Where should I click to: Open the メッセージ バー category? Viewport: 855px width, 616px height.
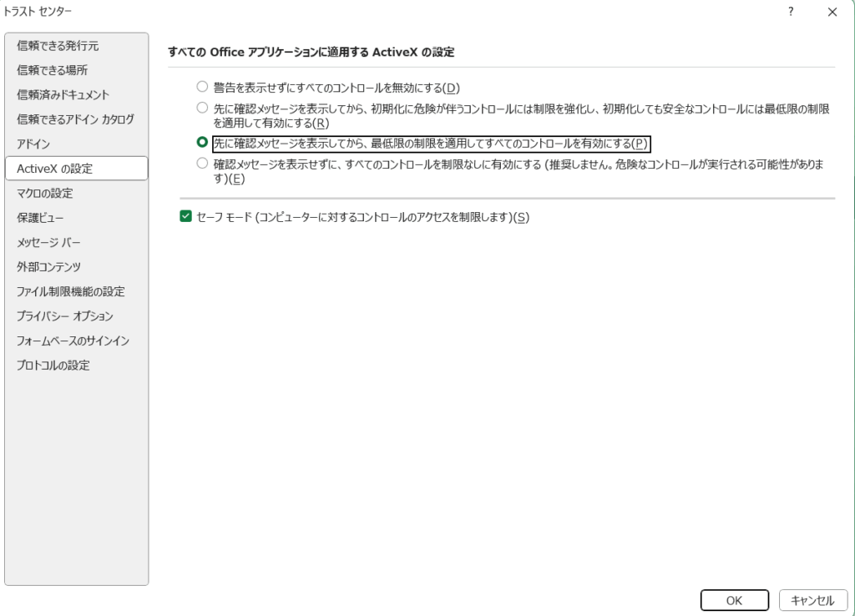[49, 243]
